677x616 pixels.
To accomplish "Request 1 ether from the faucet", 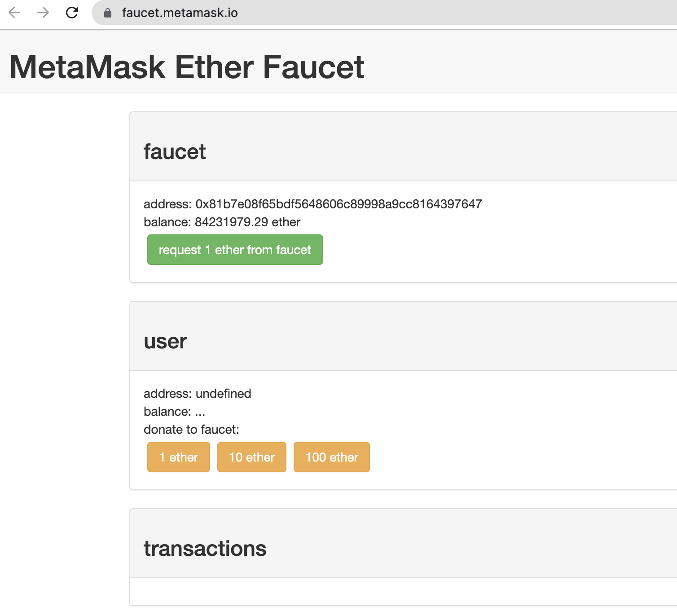I will tap(235, 250).
